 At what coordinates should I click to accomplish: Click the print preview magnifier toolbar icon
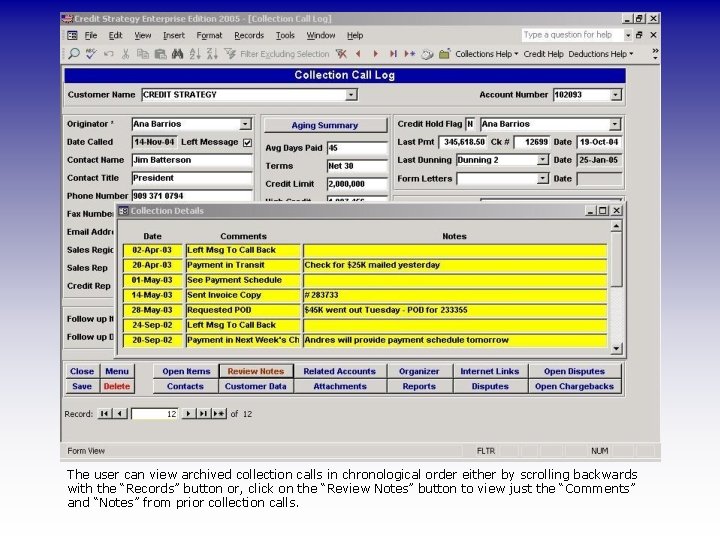click(73, 54)
